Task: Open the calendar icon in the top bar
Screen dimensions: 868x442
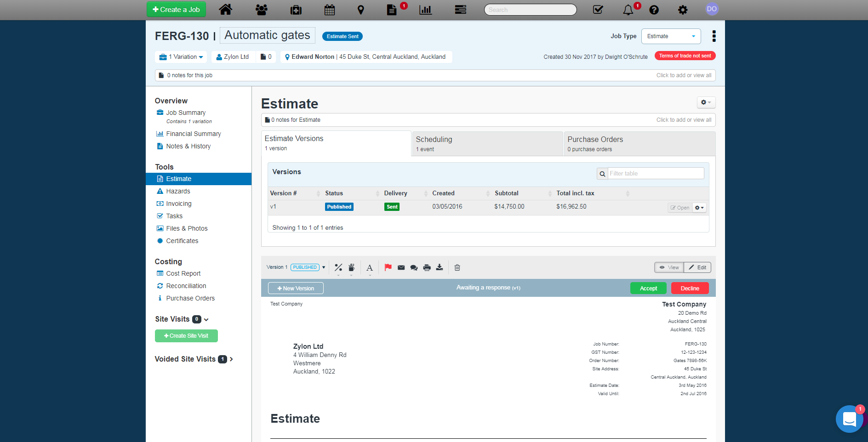Action: [x=330, y=10]
